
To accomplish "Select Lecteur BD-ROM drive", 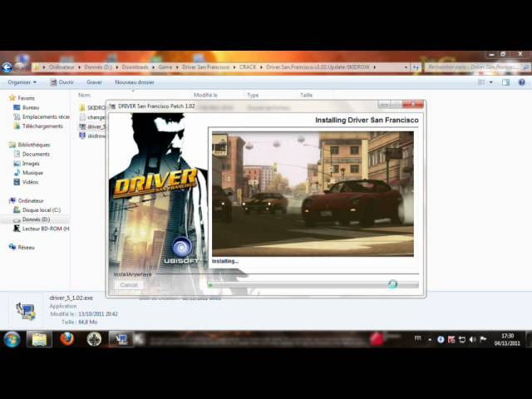I will (x=46, y=229).
